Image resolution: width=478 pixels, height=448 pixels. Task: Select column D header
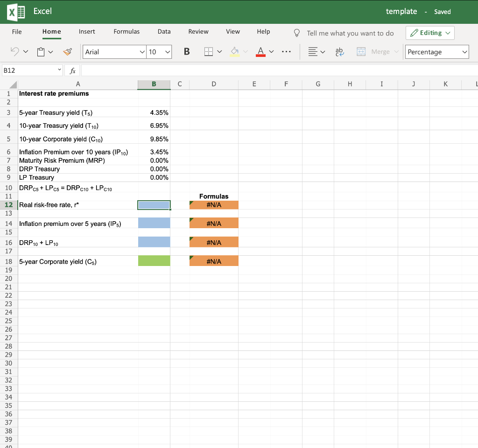click(x=214, y=84)
